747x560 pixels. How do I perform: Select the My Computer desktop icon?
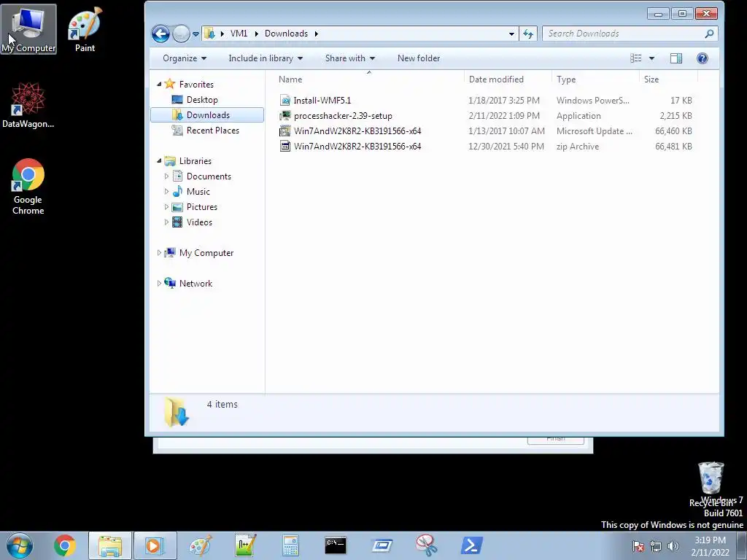pyautogui.click(x=28, y=29)
